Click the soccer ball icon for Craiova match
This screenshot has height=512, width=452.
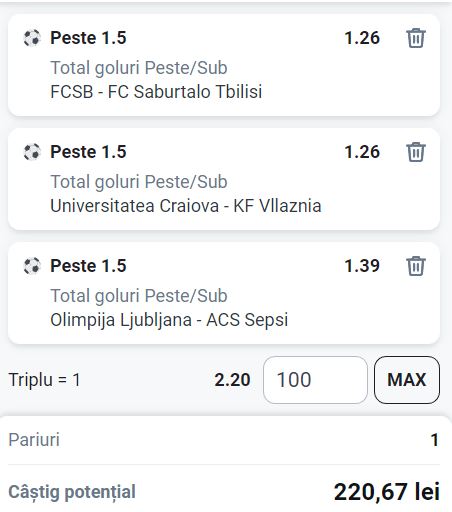tap(32, 152)
